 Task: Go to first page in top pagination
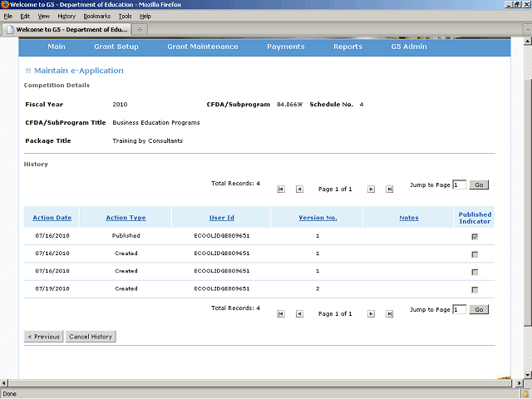(x=281, y=190)
